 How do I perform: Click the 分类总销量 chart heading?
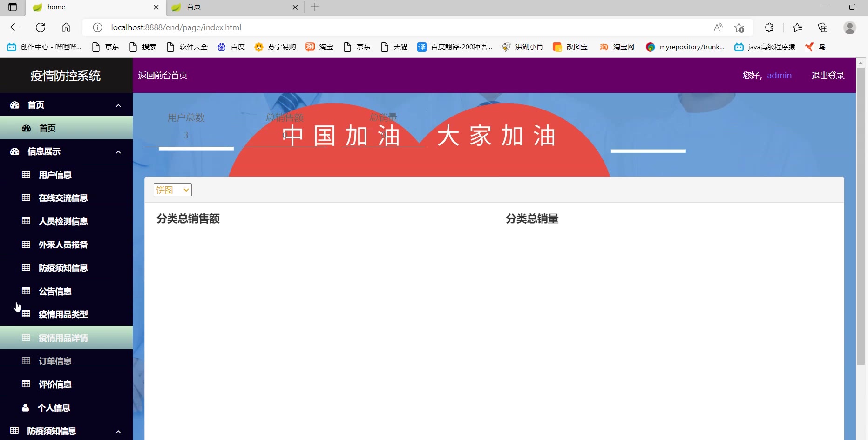[x=532, y=219]
